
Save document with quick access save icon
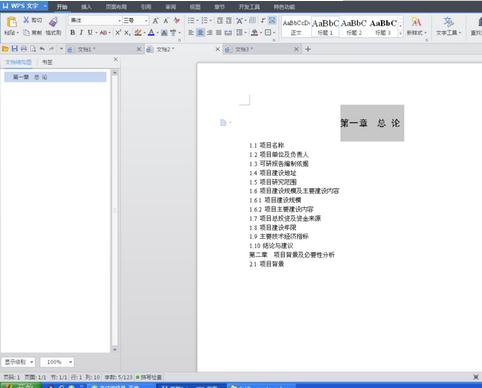pos(15,49)
